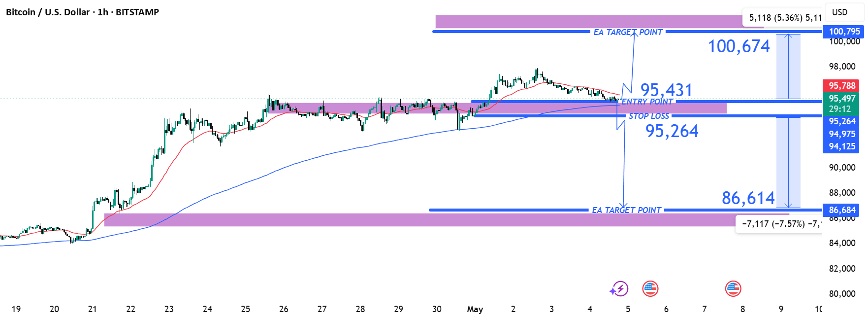Click the green 95,497 current price label
Screen dimensions: 868x319
(x=841, y=99)
